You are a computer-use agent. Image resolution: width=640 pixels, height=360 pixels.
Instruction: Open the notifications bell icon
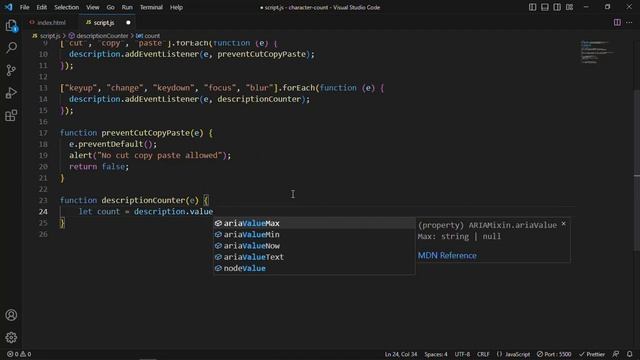(629, 354)
